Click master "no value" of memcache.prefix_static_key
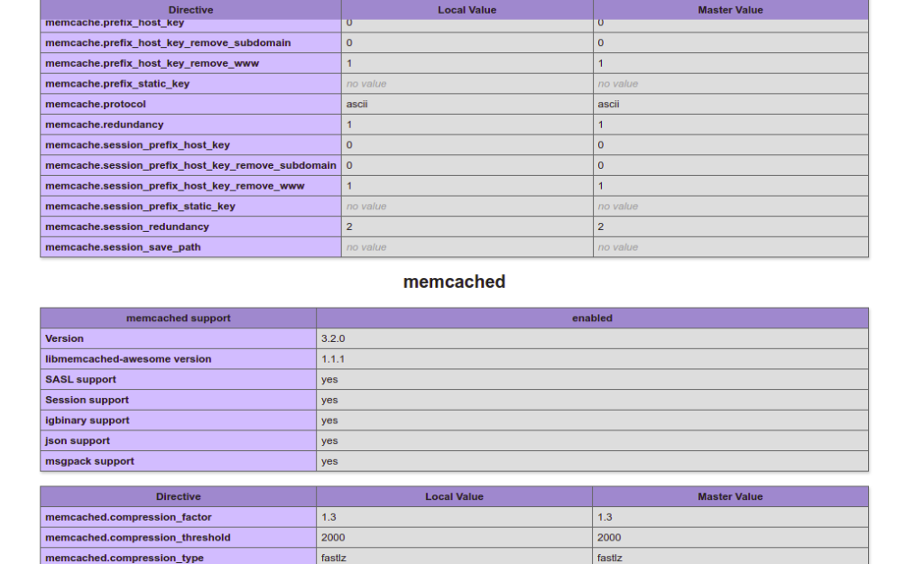The height and width of the screenshot is (564, 924). click(618, 84)
